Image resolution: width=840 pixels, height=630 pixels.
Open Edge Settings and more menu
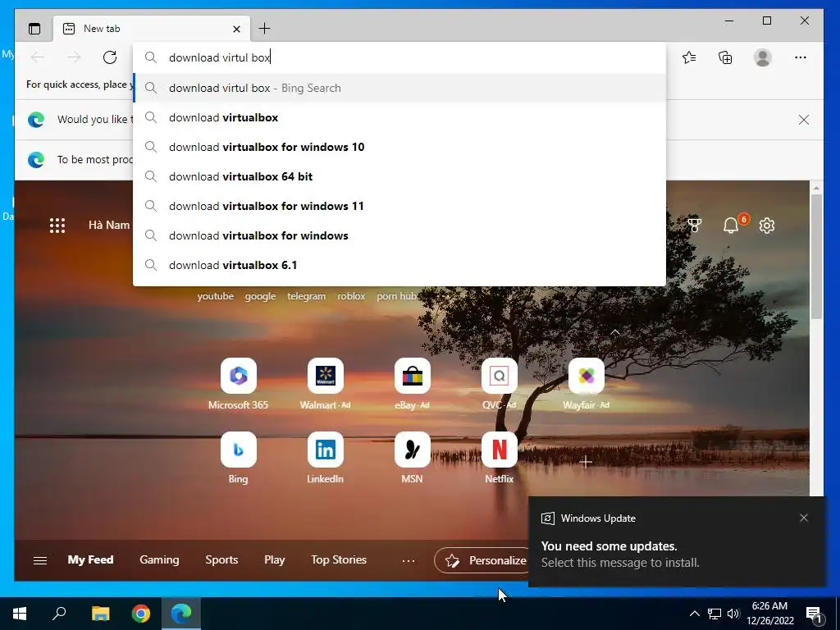point(801,57)
